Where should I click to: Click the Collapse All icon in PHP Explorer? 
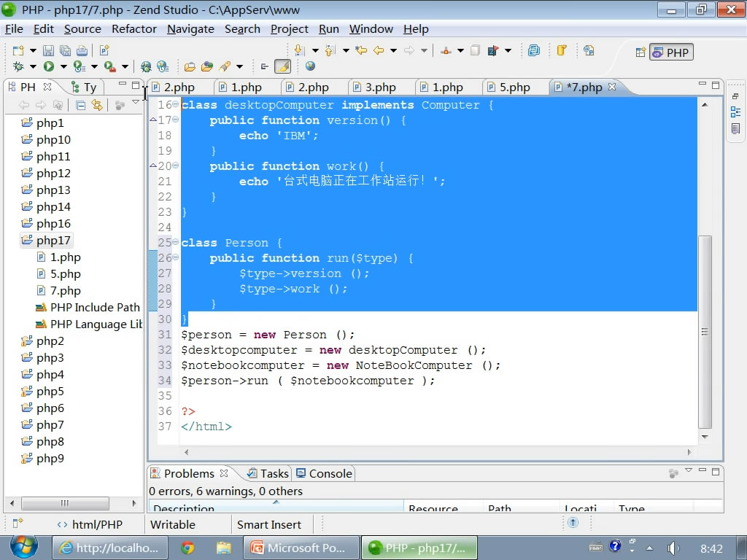tap(80, 105)
